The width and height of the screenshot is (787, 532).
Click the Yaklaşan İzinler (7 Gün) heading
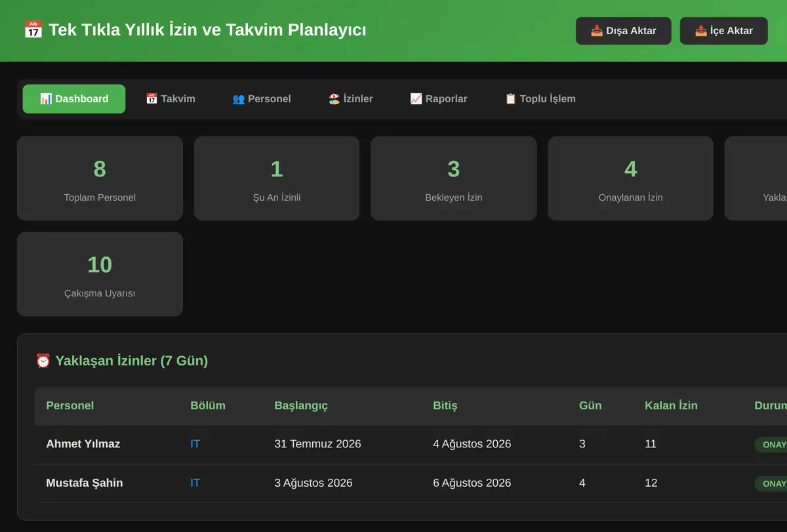[132, 361]
